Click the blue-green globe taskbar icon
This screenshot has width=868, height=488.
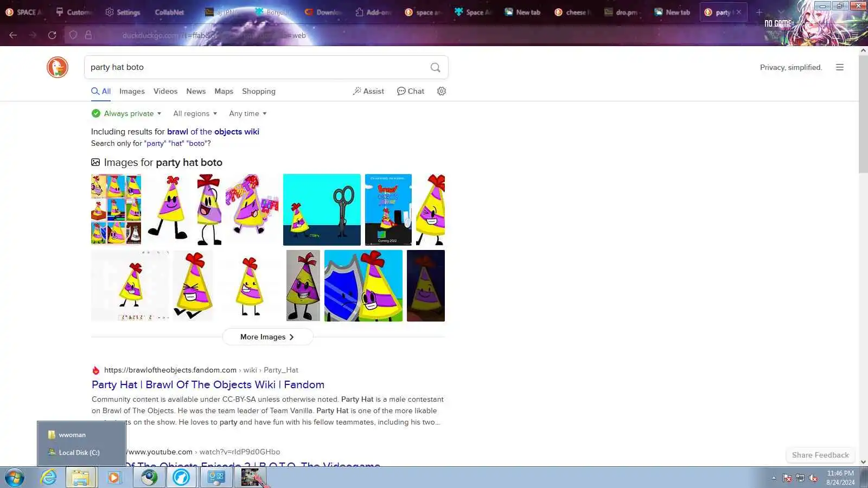(149, 478)
